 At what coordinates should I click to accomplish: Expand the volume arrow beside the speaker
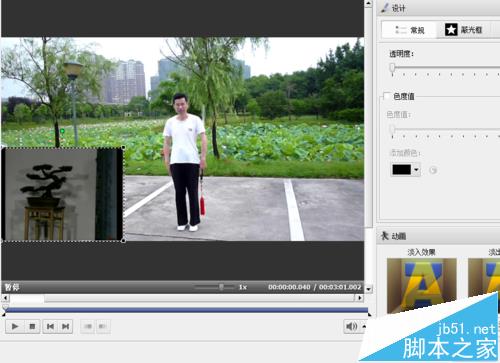click(x=364, y=326)
